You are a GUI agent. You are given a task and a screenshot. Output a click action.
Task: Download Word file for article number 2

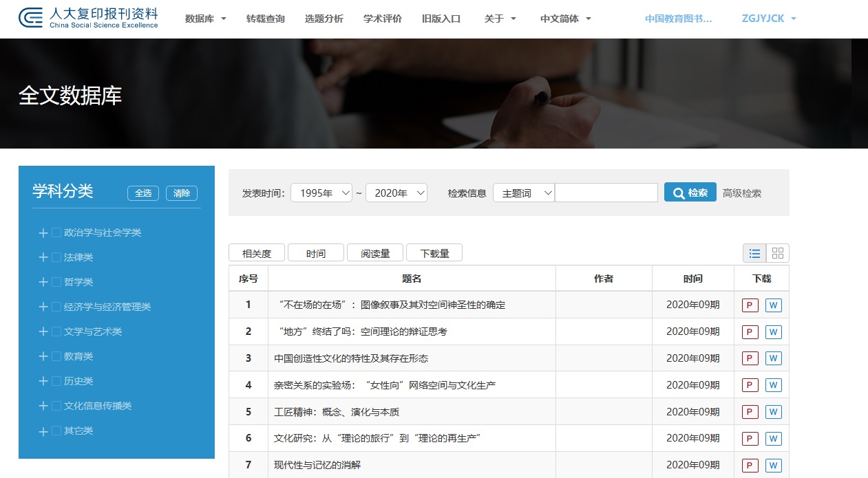click(x=773, y=332)
